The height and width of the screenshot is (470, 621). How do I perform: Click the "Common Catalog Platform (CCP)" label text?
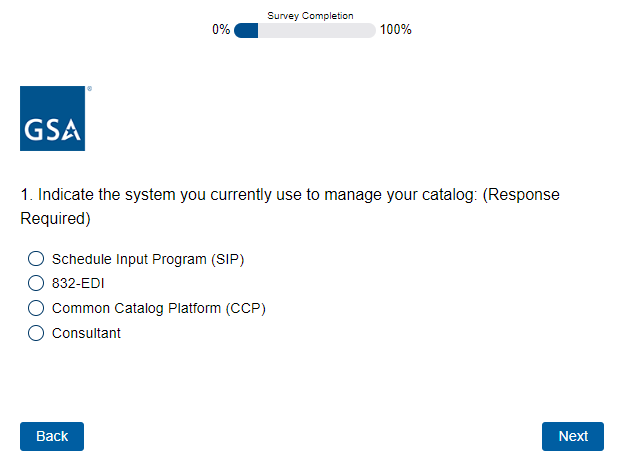point(158,308)
